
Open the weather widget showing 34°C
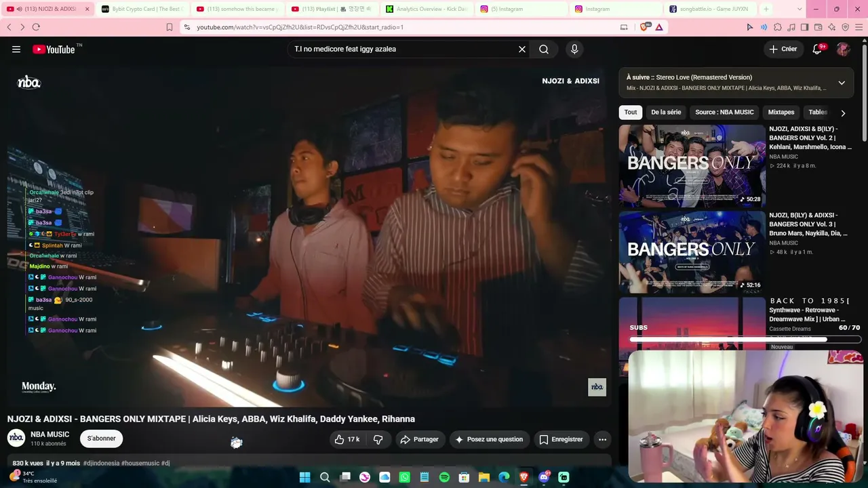[x=33, y=477]
